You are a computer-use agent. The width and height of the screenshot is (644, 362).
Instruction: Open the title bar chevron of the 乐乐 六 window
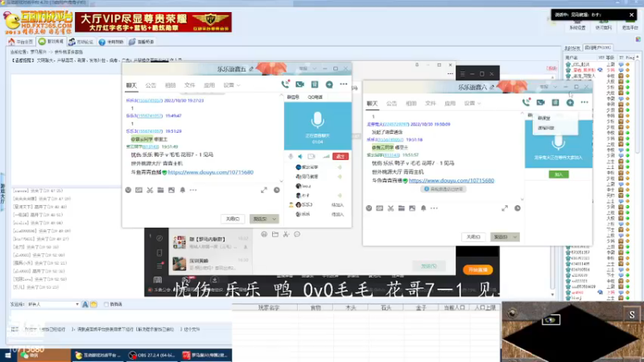coord(555,87)
